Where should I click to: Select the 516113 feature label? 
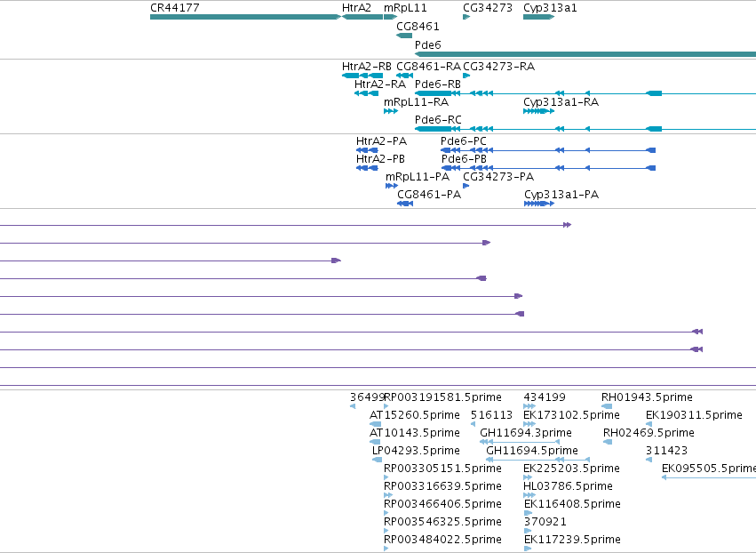click(x=491, y=415)
